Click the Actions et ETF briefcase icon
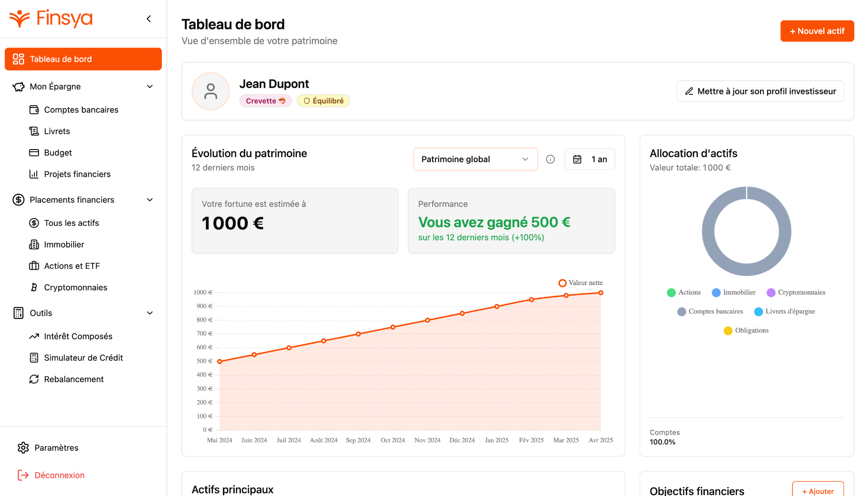Screen dimensions: 868x496 point(34,266)
